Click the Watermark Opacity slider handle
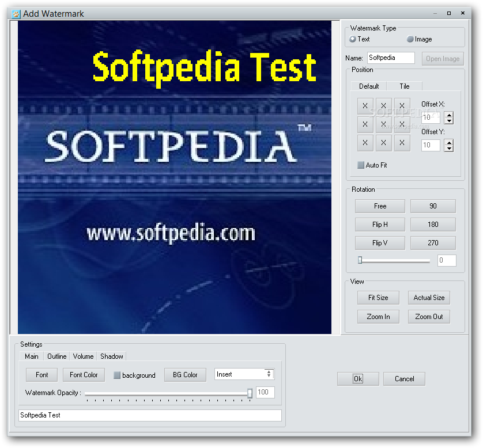Viewport: 483px width, 448px height. click(x=250, y=393)
